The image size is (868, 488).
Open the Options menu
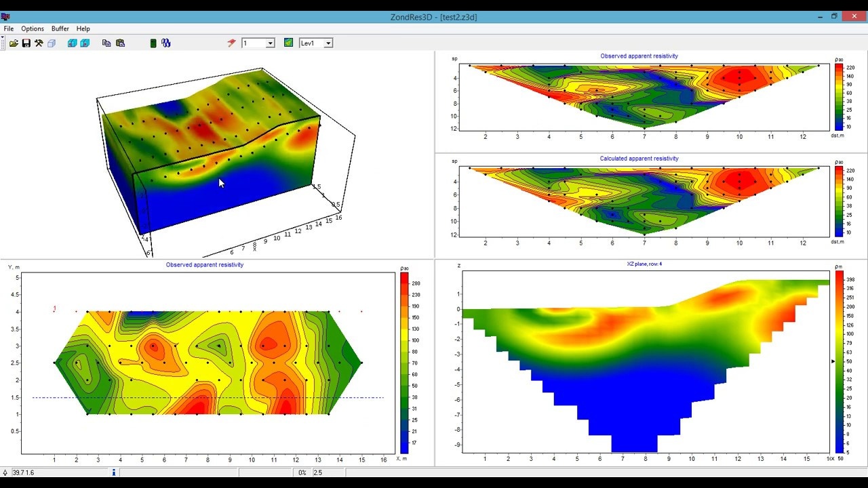tap(33, 28)
